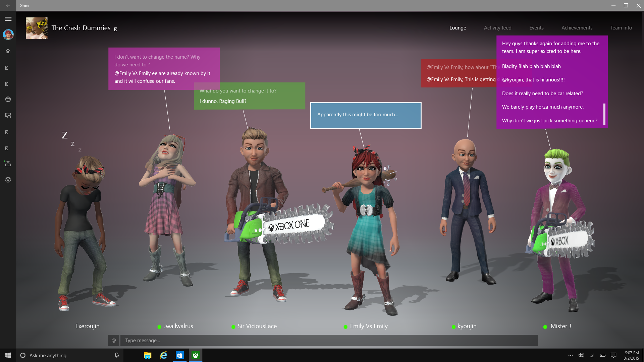Open the Team info tab
This screenshot has height=362, width=644.
point(621,28)
